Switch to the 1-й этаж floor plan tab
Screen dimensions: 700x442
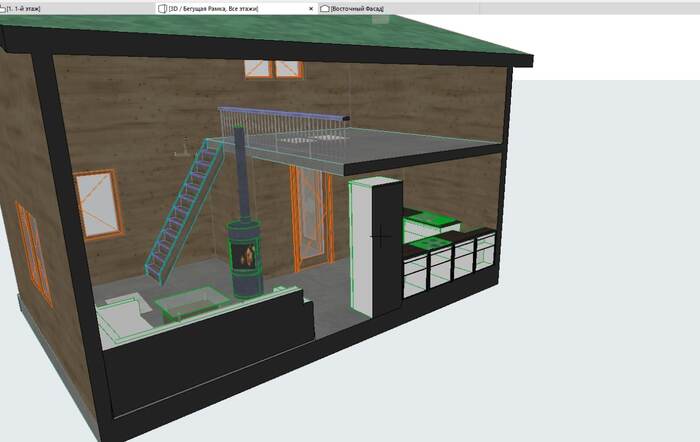[x=32, y=8]
